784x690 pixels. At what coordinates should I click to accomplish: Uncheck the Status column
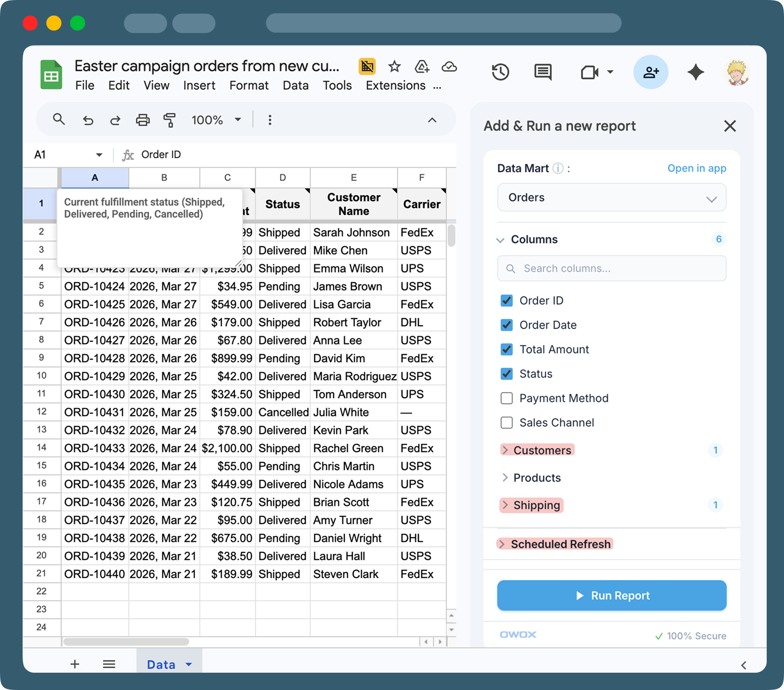tap(506, 374)
